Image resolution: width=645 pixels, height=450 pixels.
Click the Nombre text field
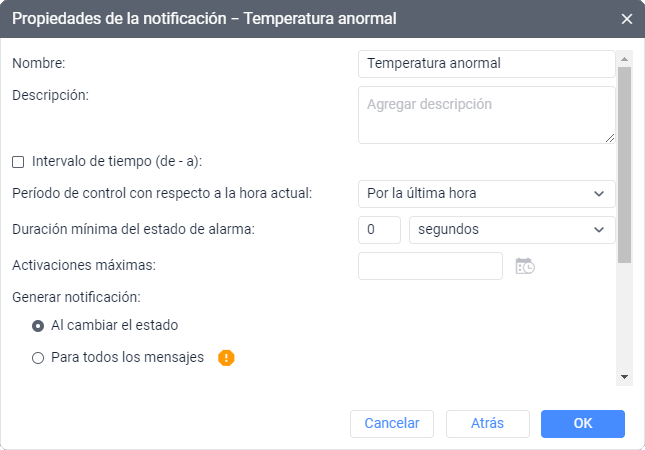(486, 63)
